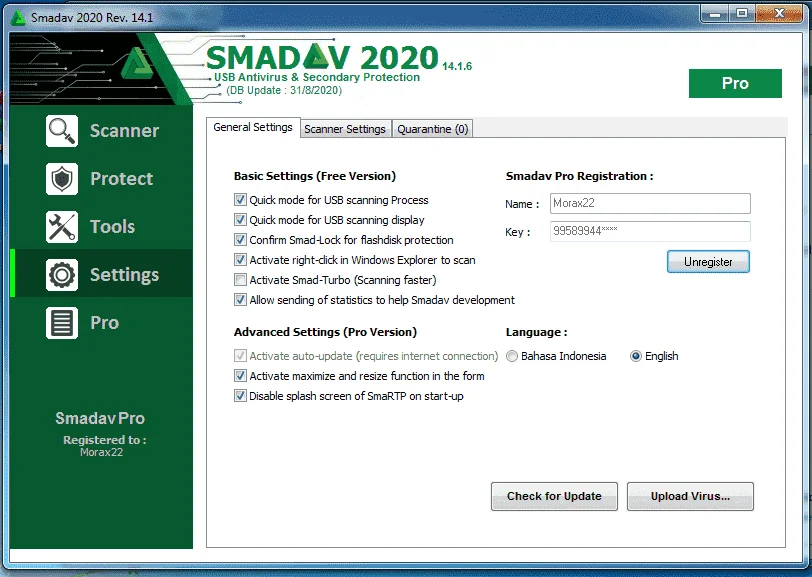812x577 pixels.
Task: Toggle Quick mode for USB scanning Process
Action: click(x=240, y=200)
